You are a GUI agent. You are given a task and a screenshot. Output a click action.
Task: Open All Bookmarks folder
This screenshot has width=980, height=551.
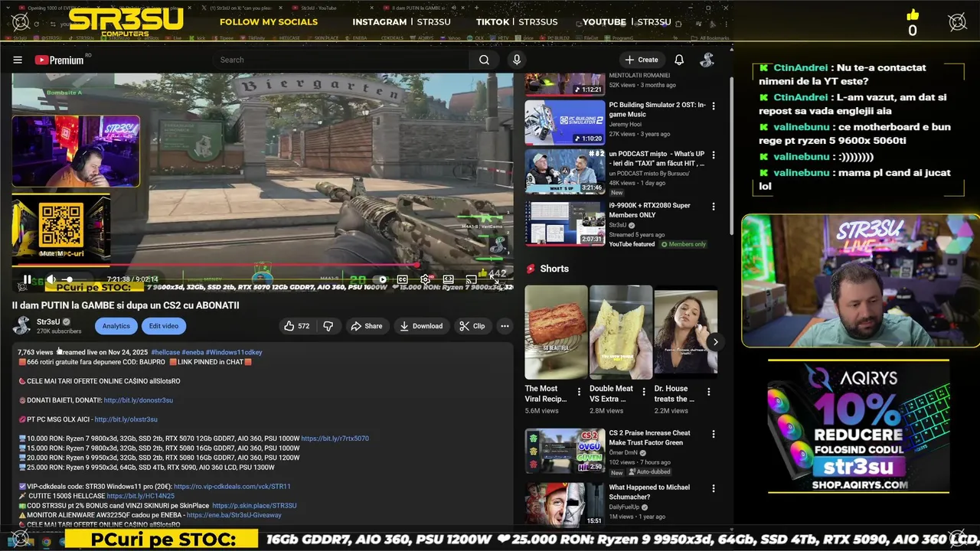click(x=710, y=37)
